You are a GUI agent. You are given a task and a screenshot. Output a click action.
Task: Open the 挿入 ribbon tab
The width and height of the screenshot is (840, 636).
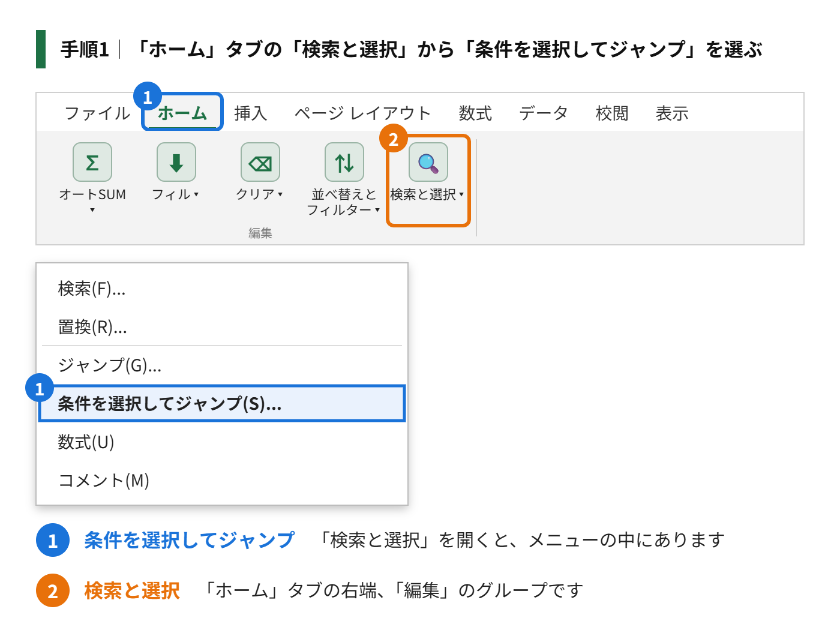[x=250, y=113]
